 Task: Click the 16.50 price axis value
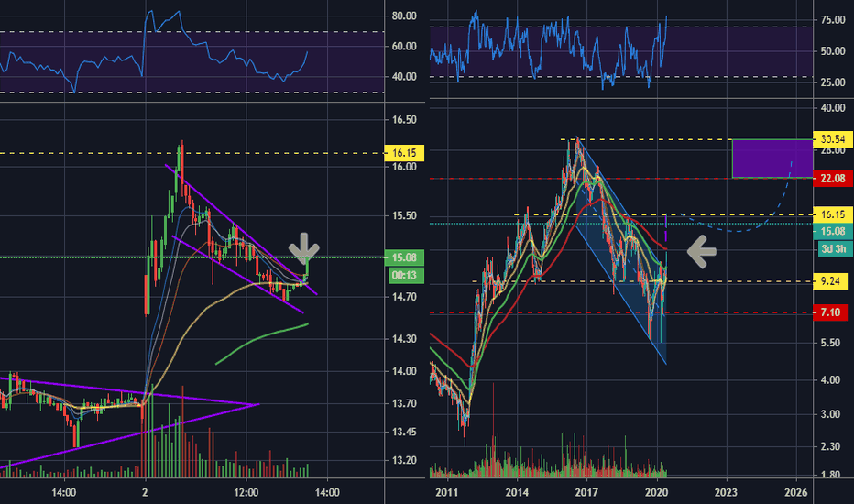tap(404, 120)
